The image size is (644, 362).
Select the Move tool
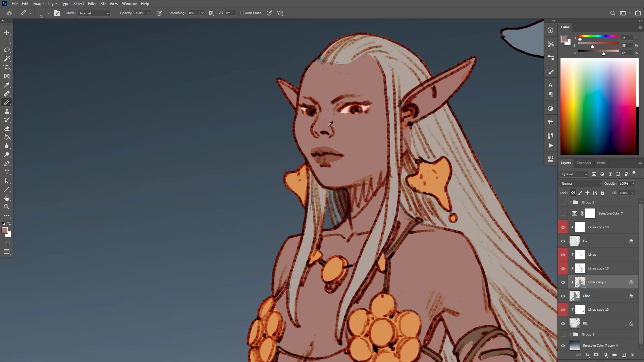coord(7,33)
